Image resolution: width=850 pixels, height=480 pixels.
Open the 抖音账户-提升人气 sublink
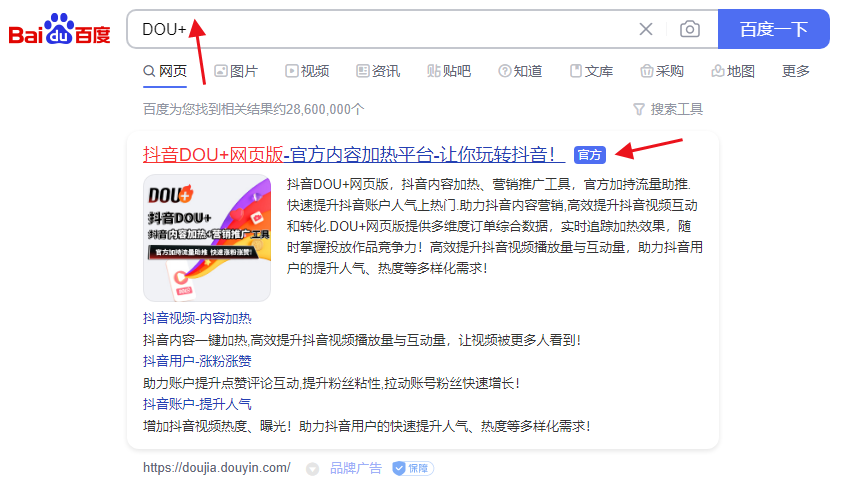tap(197, 404)
